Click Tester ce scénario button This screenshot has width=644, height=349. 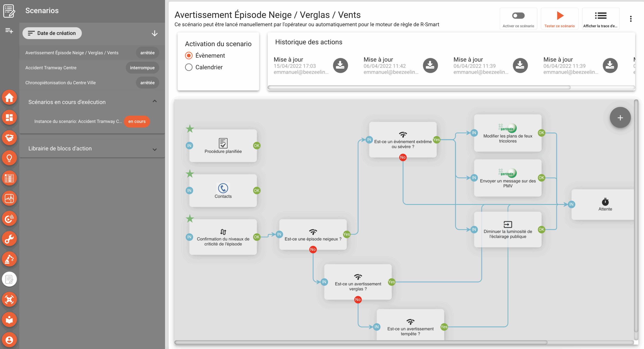(559, 19)
